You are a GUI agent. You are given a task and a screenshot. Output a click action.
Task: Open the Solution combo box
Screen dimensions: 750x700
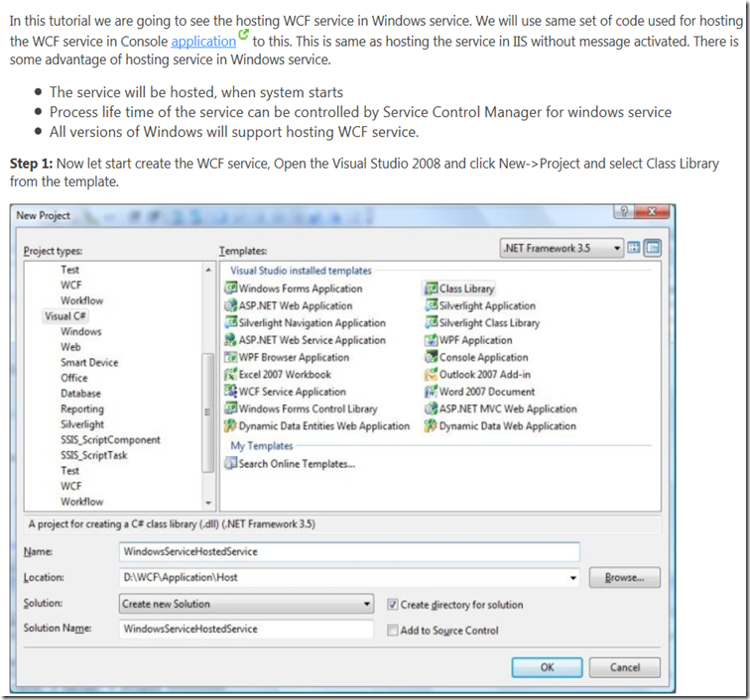(x=246, y=604)
